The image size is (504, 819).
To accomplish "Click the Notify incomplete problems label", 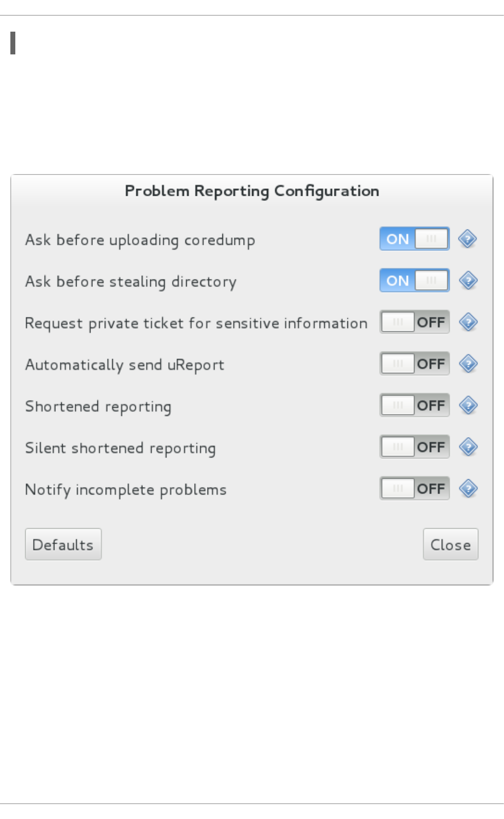I will [126, 490].
